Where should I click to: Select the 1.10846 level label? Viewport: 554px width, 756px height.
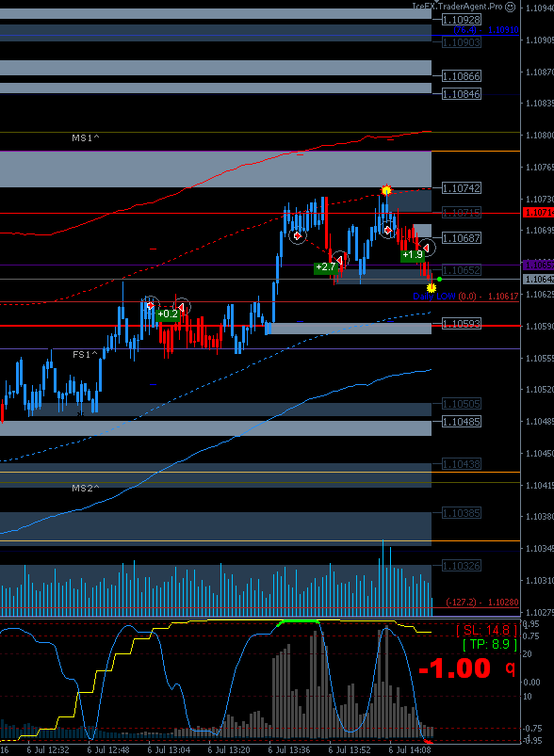click(x=462, y=94)
